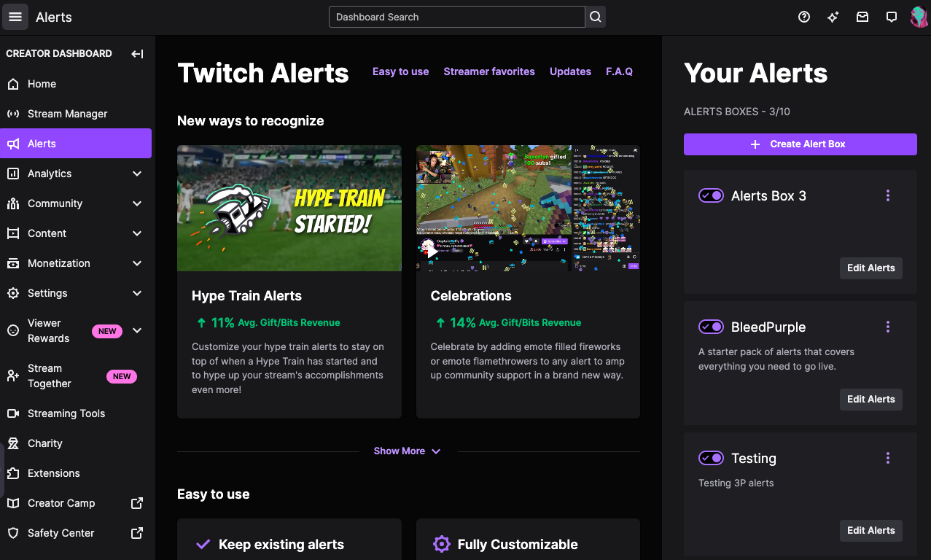The width and height of the screenshot is (931, 560).
Task: Click the Home house icon
Action: tap(13, 84)
